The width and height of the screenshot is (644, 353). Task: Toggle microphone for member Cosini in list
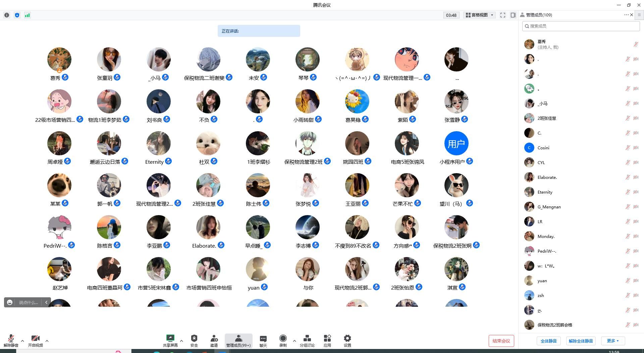point(628,148)
